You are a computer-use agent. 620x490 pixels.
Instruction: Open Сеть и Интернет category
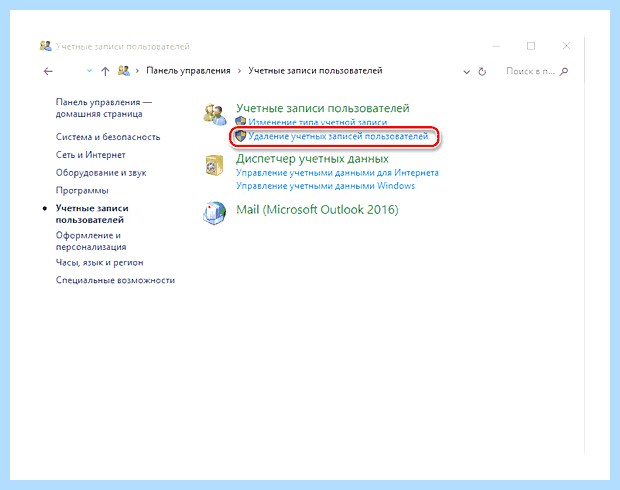click(x=91, y=155)
